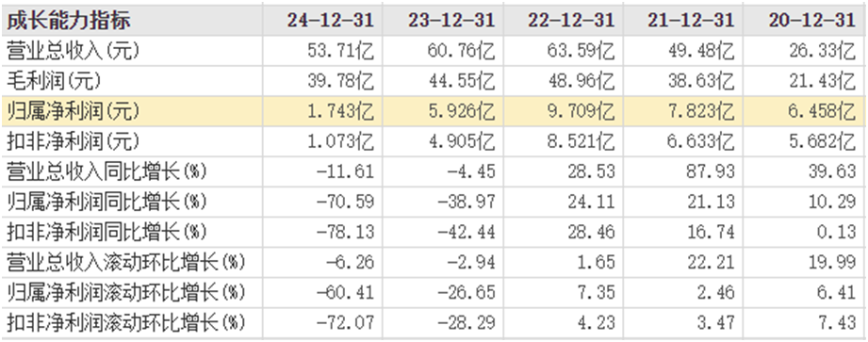Viewport: 868px width, 342px height.
Task: Click the 扣非净利润同比增长(%) row label
Action: click(106, 232)
